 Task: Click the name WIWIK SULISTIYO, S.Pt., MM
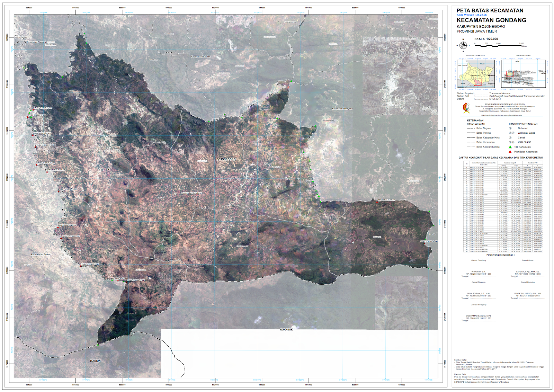[528, 294]
